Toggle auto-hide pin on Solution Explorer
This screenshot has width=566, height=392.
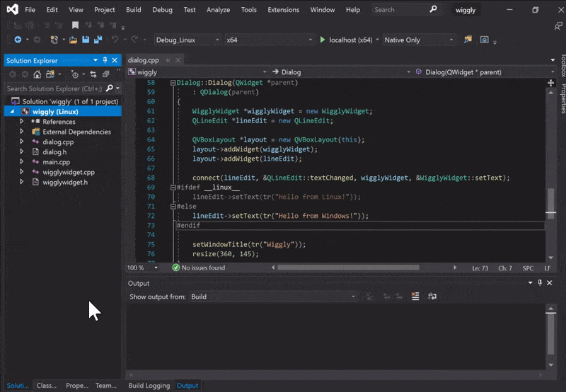point(105,61)
